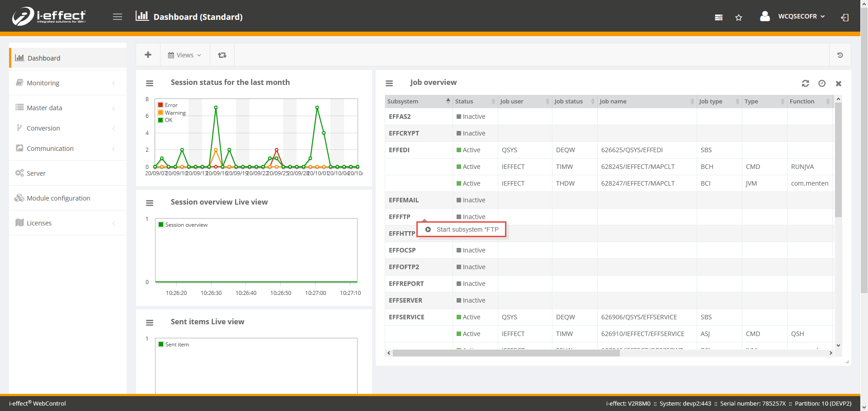The height and width of the screenshot is (411, 868).
Task: Open Module configuration in sidebar
Action: coord(58,198)
